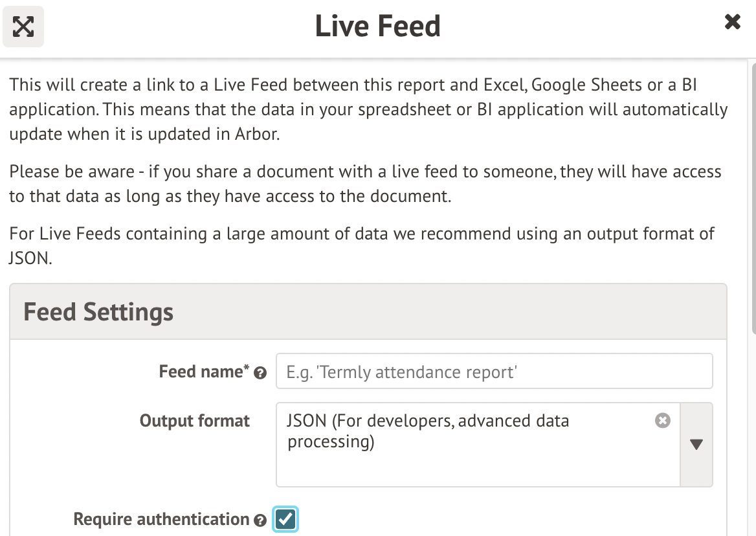Click the required asterisk beside Feed name
The width and height of the screenshot is (756, 536).
[x=246, y=368]
